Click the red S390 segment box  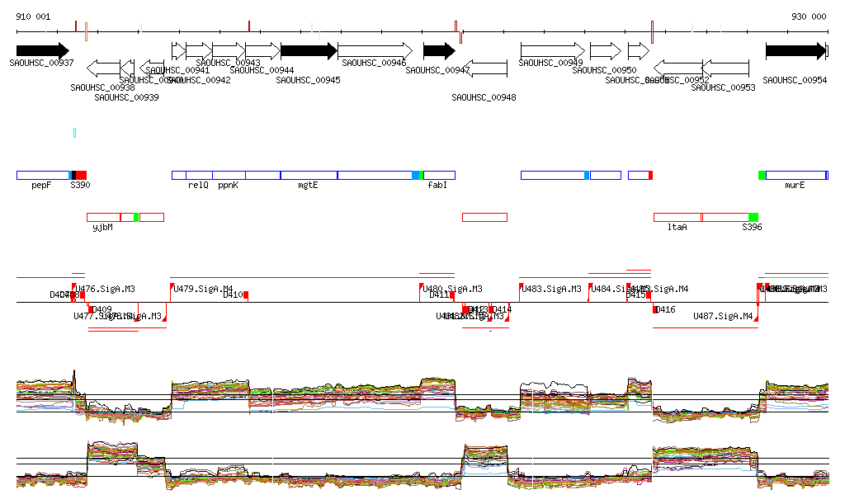81,175
